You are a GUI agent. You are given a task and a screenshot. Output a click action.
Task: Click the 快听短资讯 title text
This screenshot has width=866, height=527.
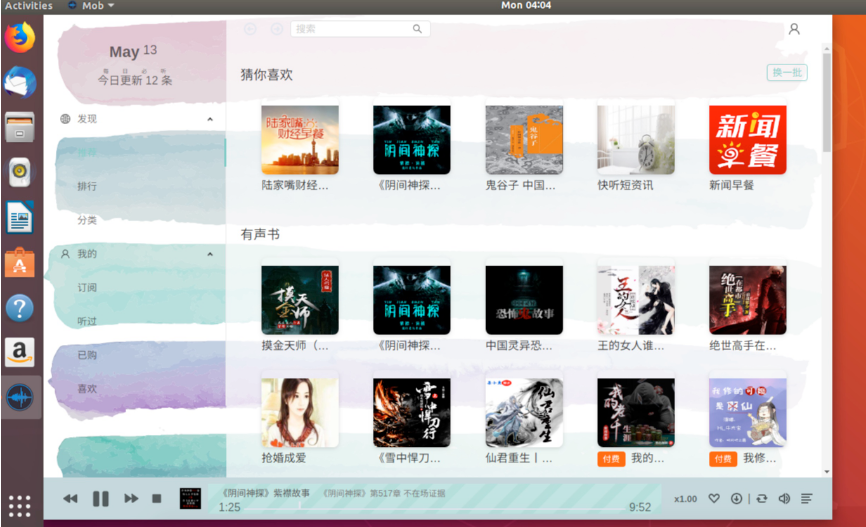click(x=625, y=186)
